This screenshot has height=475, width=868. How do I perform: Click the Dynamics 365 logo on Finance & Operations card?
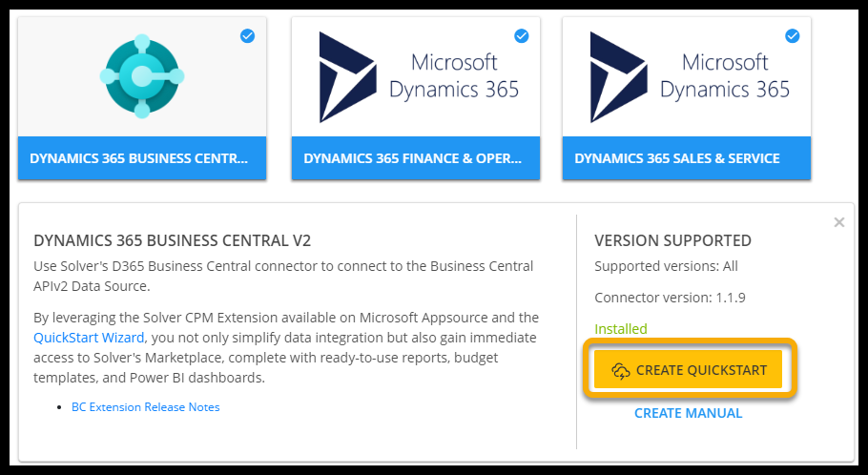(349, 76)
